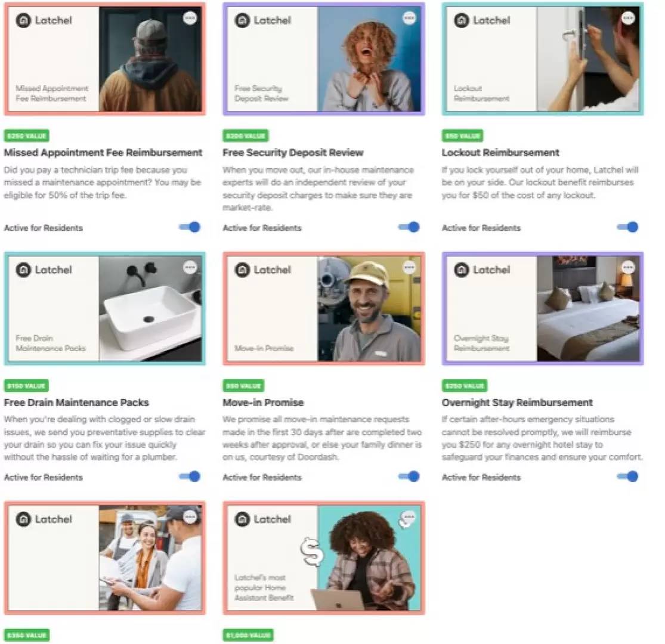Click Latchel logo on Home Assistant Benefit card
The width and height of the screenshot is (665, 644).
pyautogui.click(x=242, y=519)
